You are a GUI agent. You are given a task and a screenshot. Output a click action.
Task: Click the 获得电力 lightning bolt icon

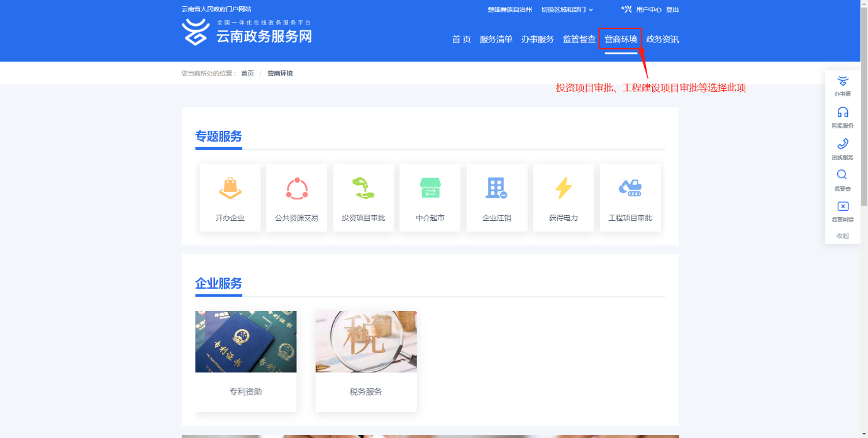click(x=563, y=188)
